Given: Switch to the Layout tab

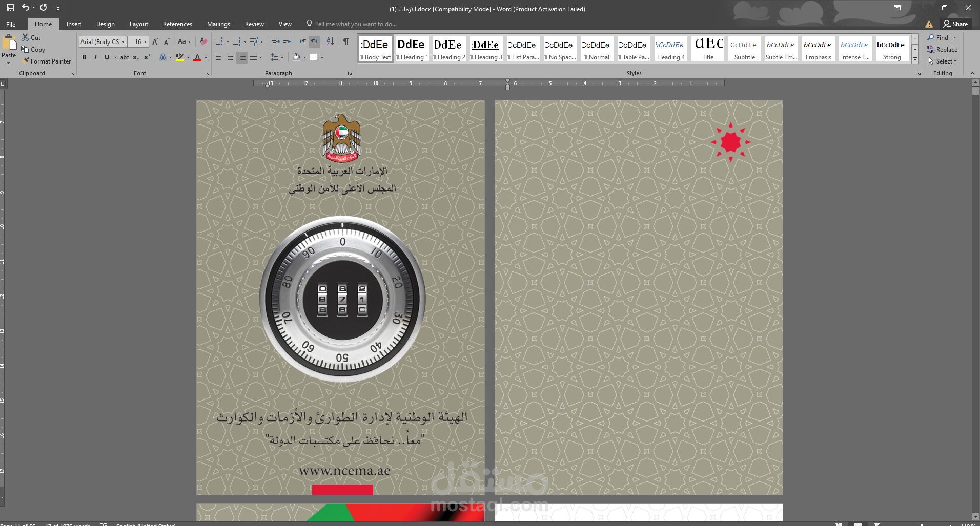Looking at the screenshot, I should point(138,24).
